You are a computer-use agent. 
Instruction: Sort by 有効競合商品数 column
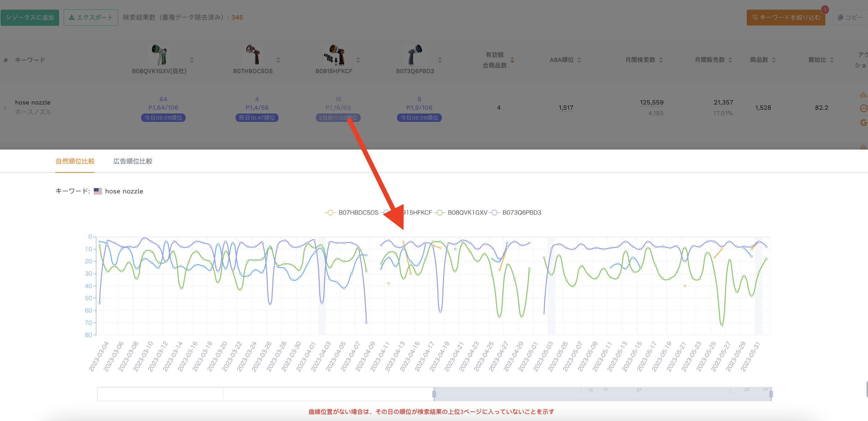tap(512, 60)
